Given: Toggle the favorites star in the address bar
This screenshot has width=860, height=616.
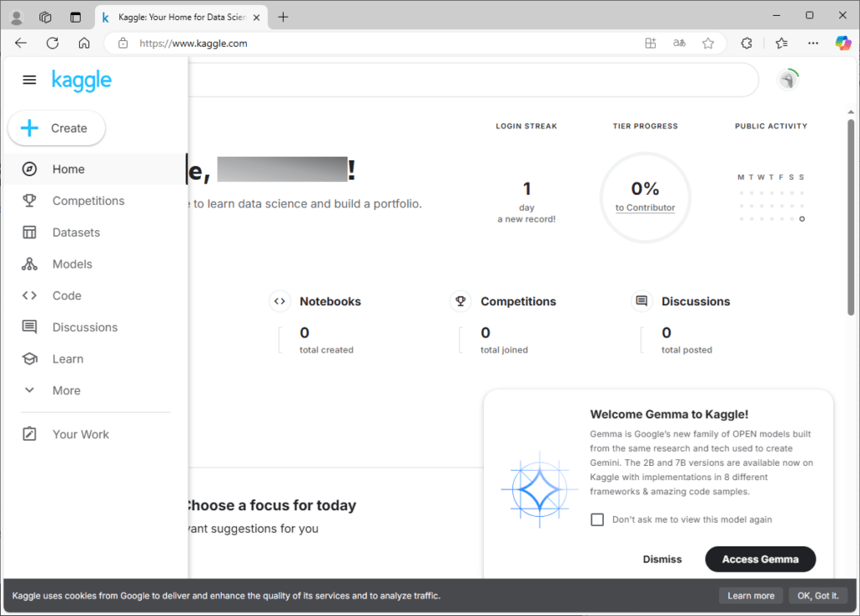Looking at the screenshot, I should [708, 43].
